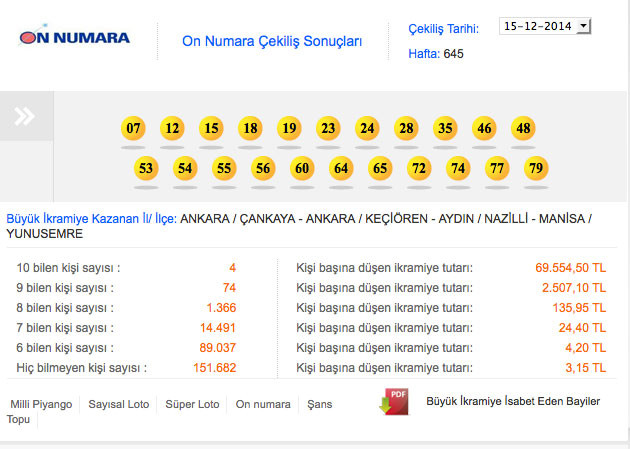Click the 4,20 TL prize amount

point(585,348)
